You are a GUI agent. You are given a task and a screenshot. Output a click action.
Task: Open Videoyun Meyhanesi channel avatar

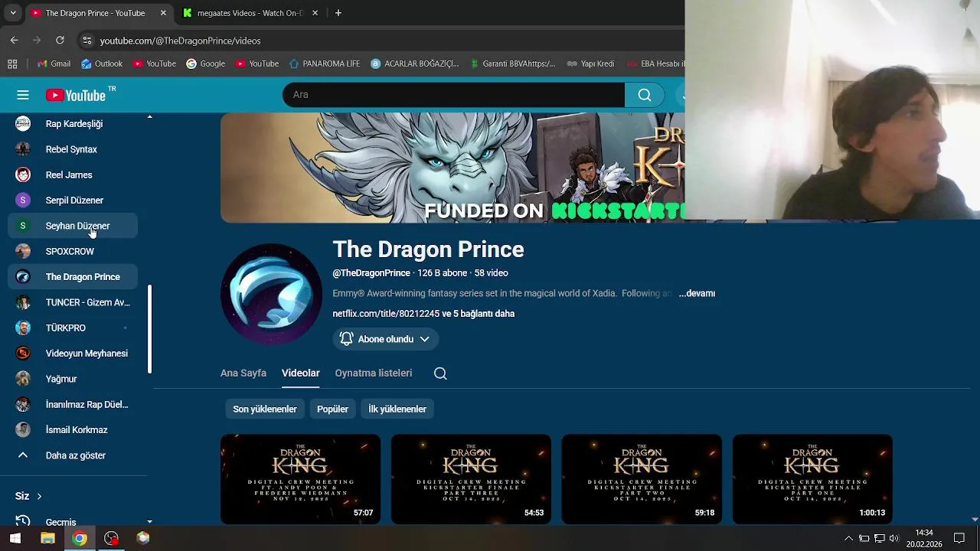23,354
